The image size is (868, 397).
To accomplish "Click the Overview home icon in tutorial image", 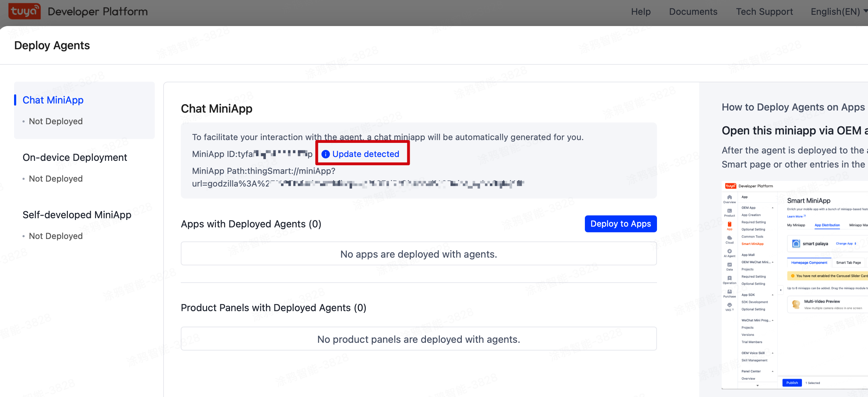I will (x=729, y=197).
